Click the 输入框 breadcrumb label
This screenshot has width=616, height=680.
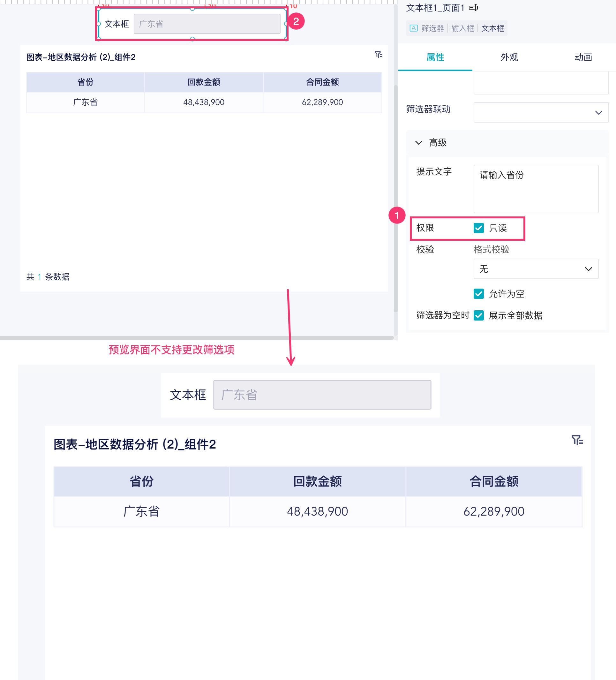tap(462, 28)
